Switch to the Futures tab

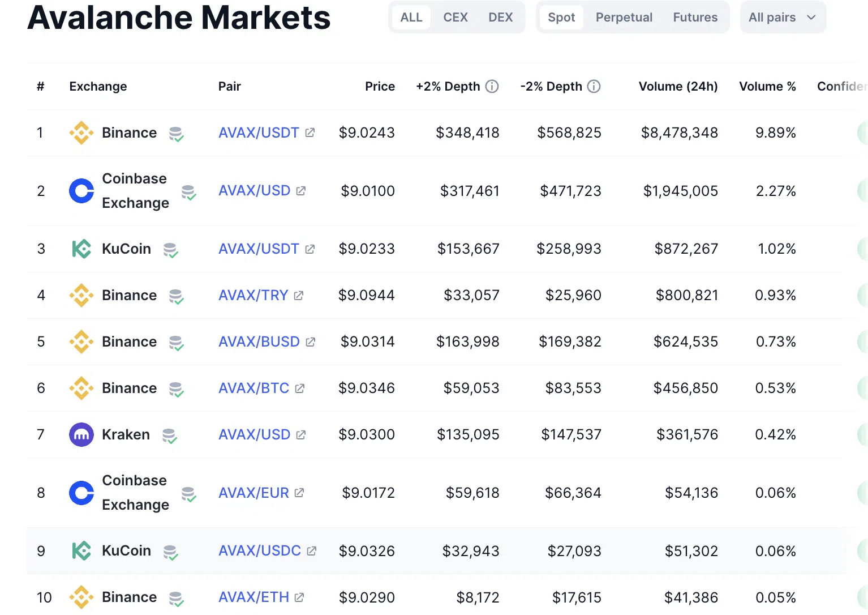click(x=695, y=18)
